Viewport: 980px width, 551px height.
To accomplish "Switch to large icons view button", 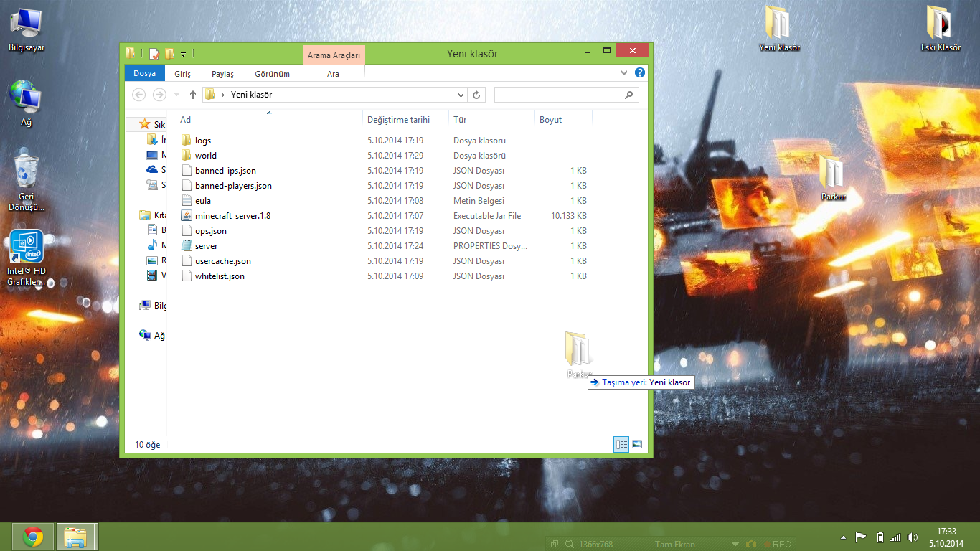I will 637,445.
